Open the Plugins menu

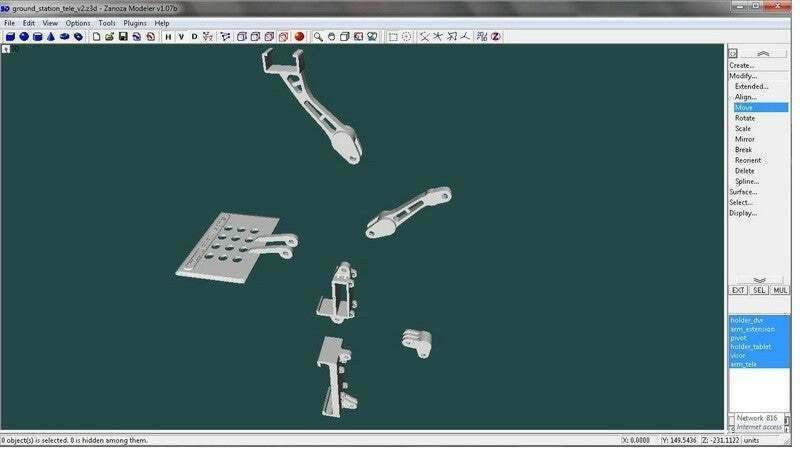click(x=135, y=22)
